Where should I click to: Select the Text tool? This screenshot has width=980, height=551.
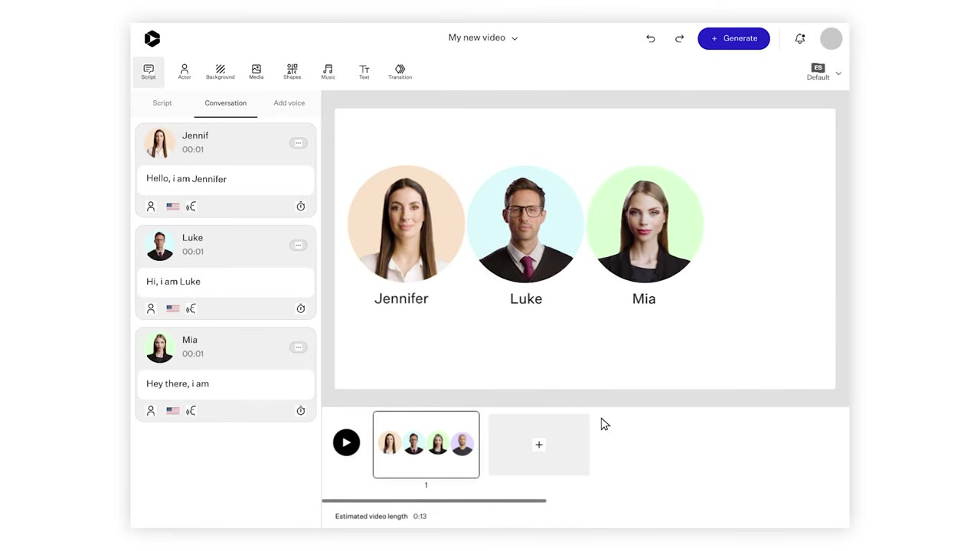click(364, 72)
